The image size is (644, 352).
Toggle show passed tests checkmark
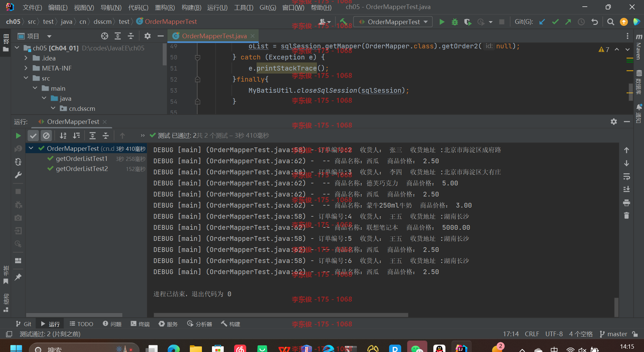click(x=33, y=136)
